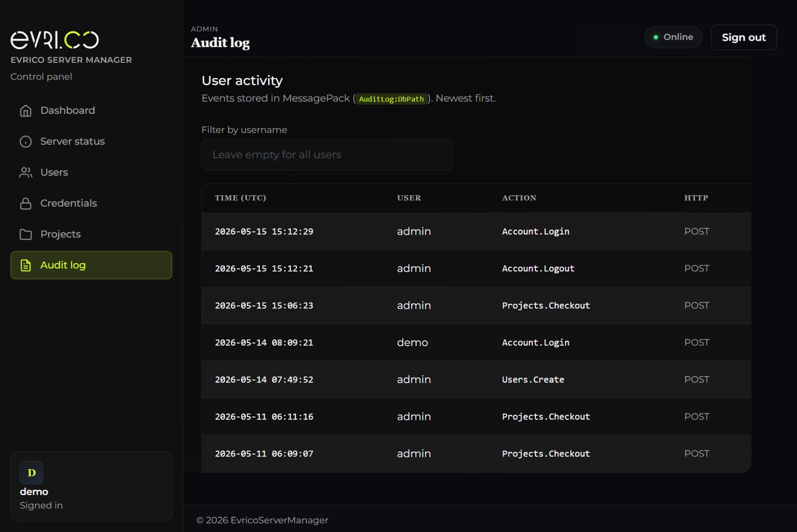Screen dimensions: 797x532
Task: Click Account.Login action at 15:12:29
Action: [x=536, y=232]
